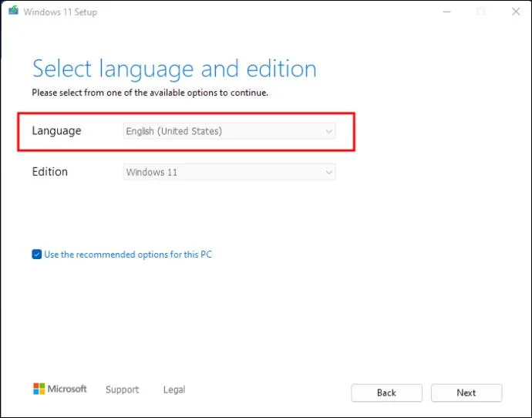The width and height of the screenshot is (532, 418).
Task: Click the Microsoft logo in the footer
Action: click(60, 389)
